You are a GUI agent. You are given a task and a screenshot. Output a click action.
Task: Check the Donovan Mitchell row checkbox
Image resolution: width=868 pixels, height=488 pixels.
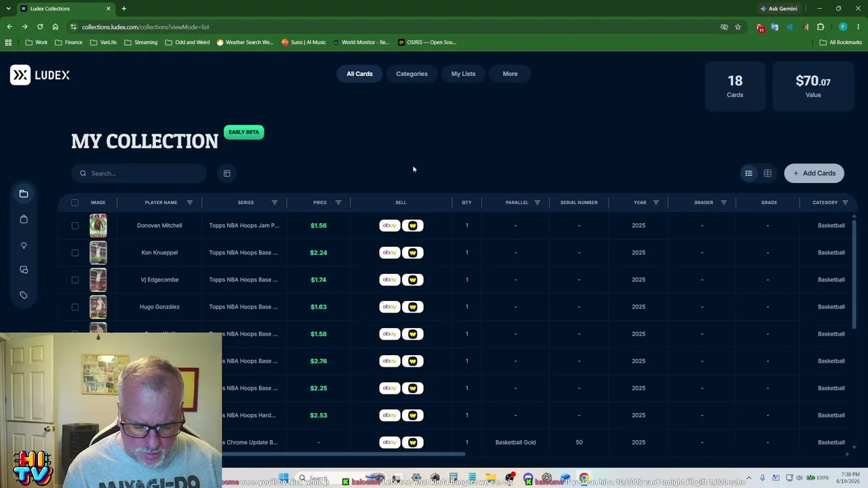coord(75,226)
